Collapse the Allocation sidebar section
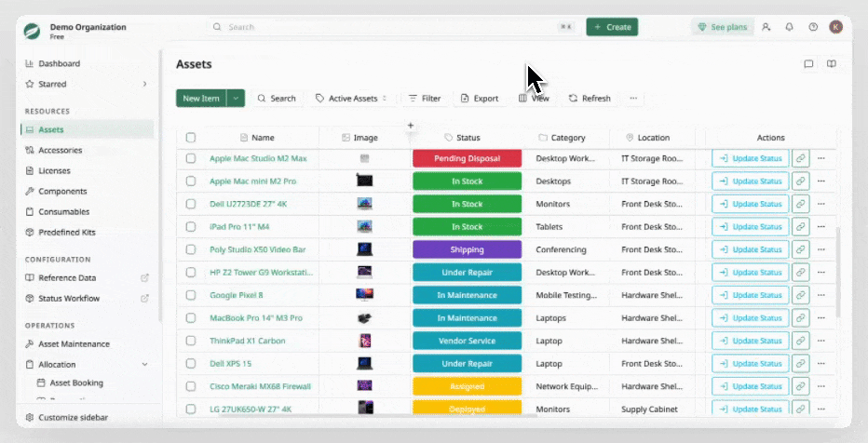The height and width of the screenshot is (443, 868). click(x=144, y=365)
